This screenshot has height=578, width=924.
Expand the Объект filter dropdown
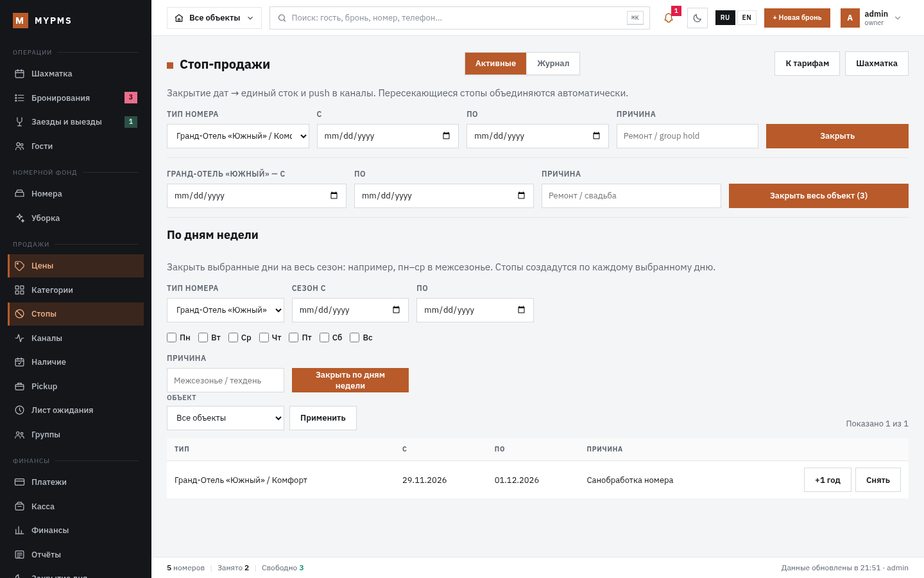225,418
